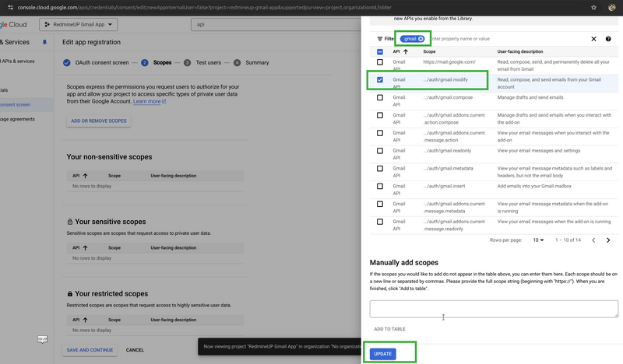
Task: Go to next page of scopes
Action: tap(608, 240)
